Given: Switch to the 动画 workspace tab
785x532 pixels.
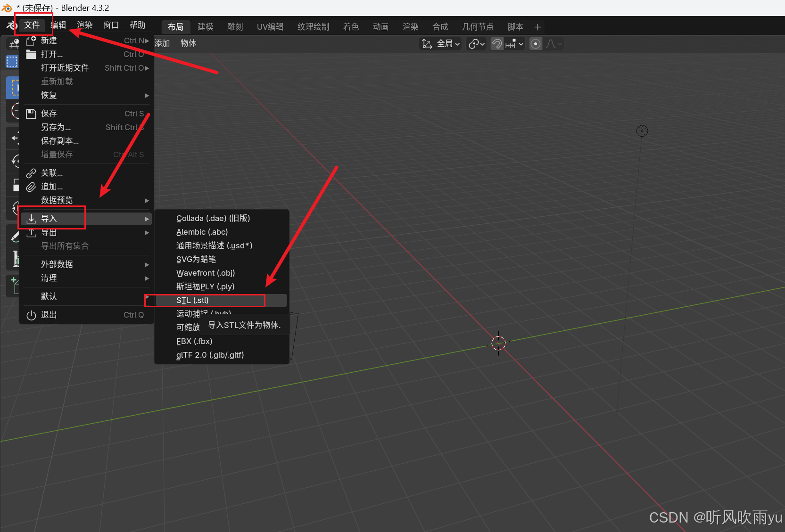Looking at the screenshot, I should tap(380, 27).
